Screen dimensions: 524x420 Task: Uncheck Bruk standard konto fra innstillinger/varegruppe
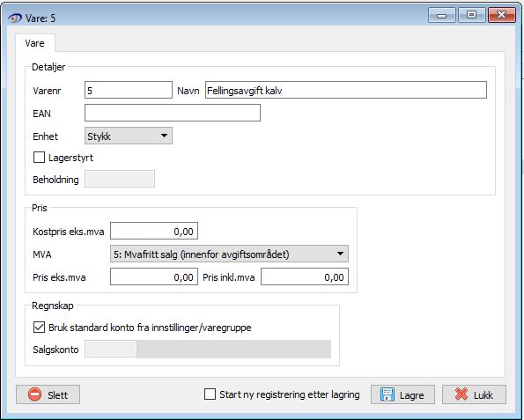coord(39,328)
